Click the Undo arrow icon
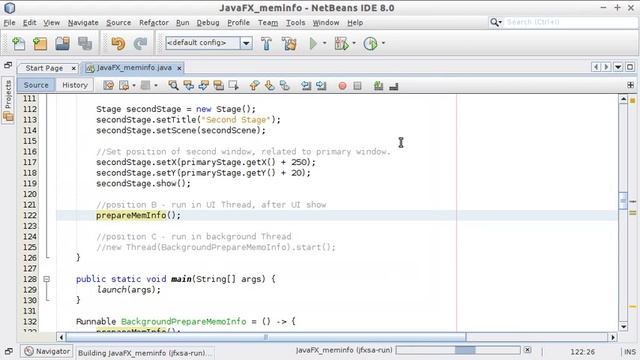Viewport: 640px width, 360px height. tap(118, 43)
